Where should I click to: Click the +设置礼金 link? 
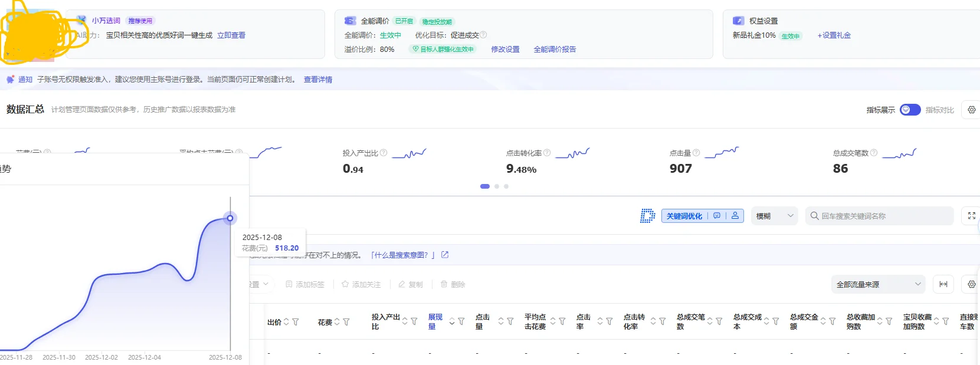pyautogui.click(x=834, y=35)
